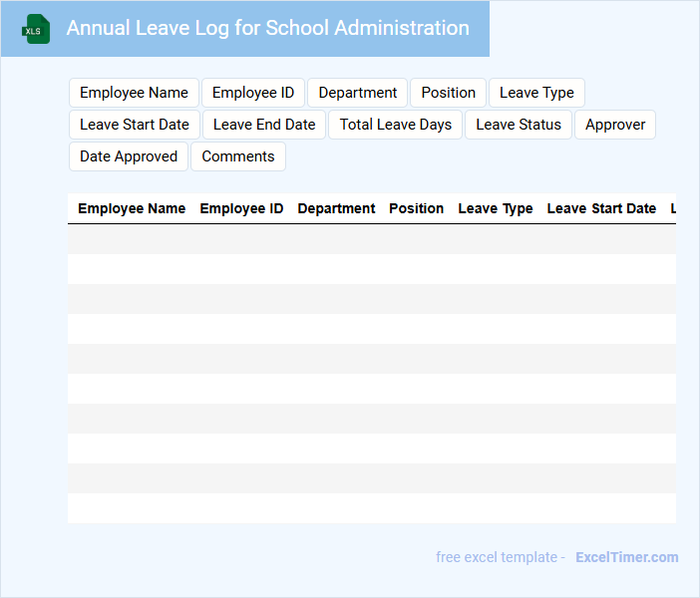Click the Department tag button
The width and height of the screenshot is (700, 598).
(x=357, y=93)
